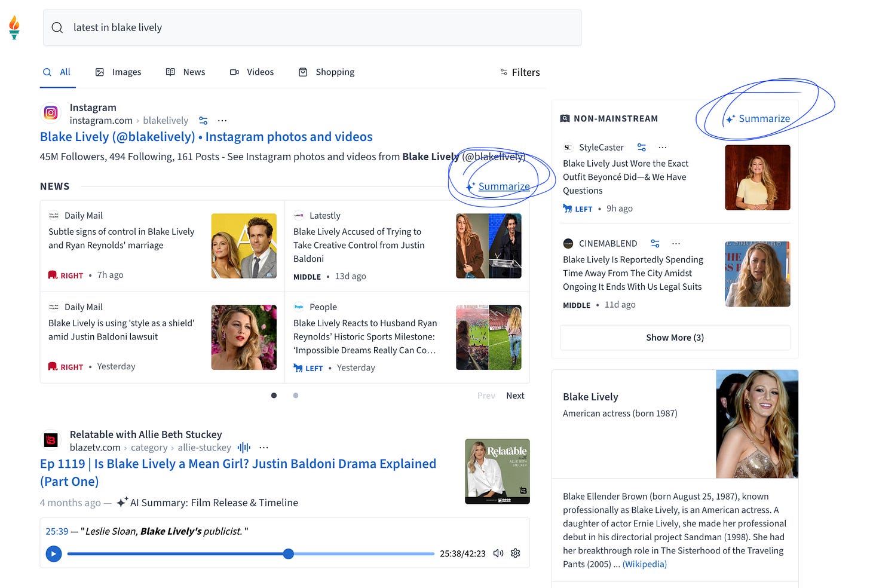Switch to the News tab
Screen dimensions: 870x588
click(x=186, y=72)
